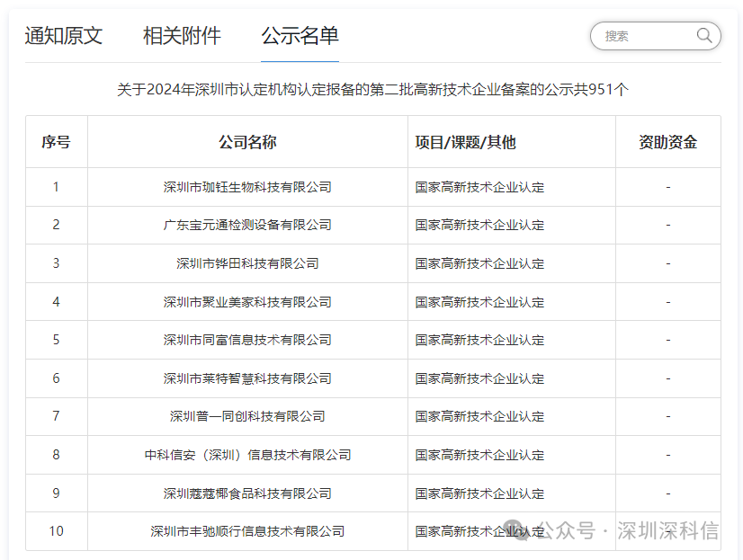Viewport: 743px width, 560px height.
Task: Click 国家高新技术企业认定 for 深圳市聚业美家
Action: 479,301
